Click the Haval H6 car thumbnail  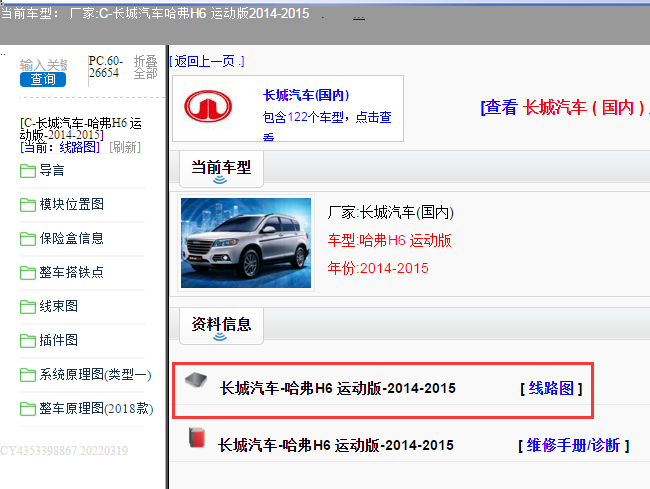(246, 243)
